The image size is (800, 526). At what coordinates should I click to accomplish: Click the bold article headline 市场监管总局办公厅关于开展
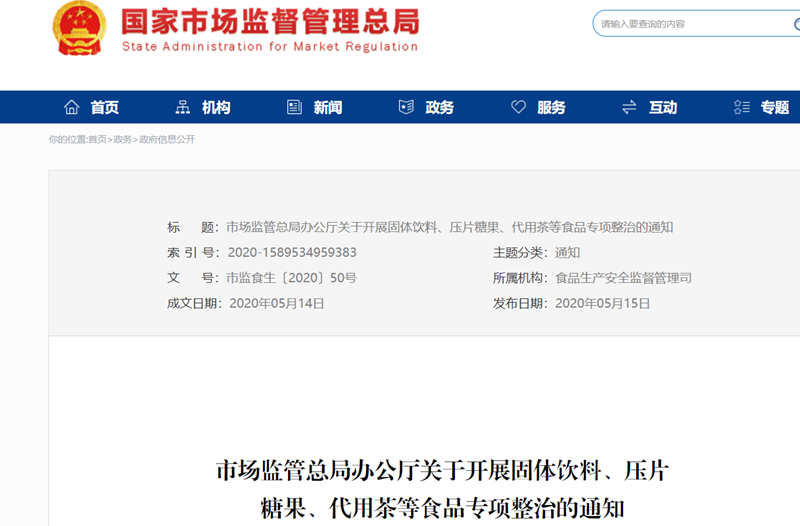tap(442, 489)
